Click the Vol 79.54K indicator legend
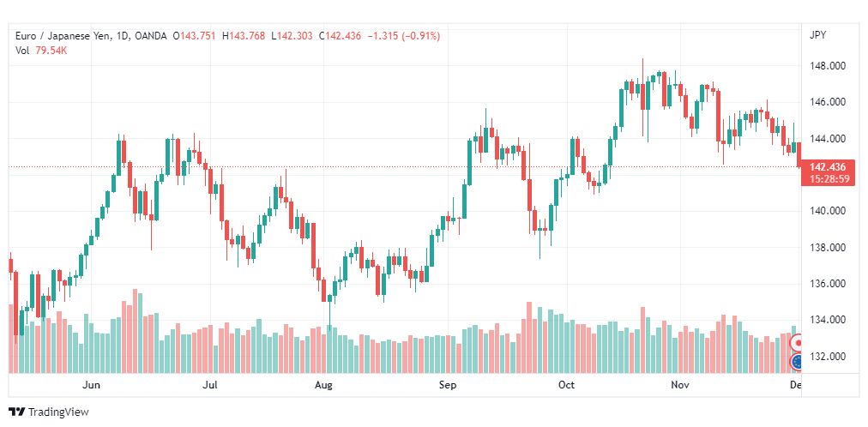Viewport: 868px width, 427px height. point(41,51)
